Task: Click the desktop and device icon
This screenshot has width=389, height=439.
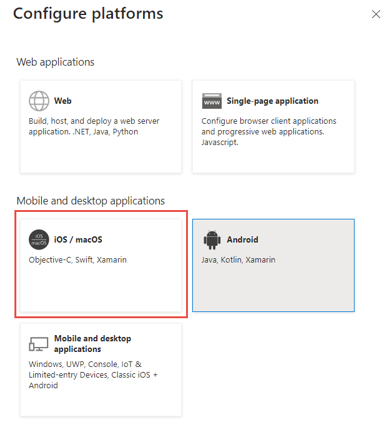Action: (x=38, y=344)
